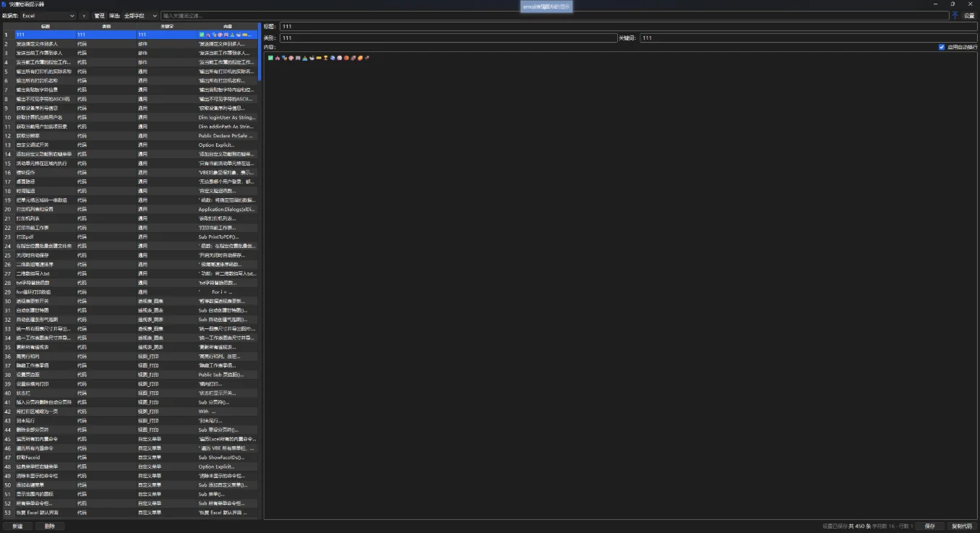The width and height of the screenshot is (980, 533).
Task: Select the row 关闭时自动保存
Action: coord(130,255)
